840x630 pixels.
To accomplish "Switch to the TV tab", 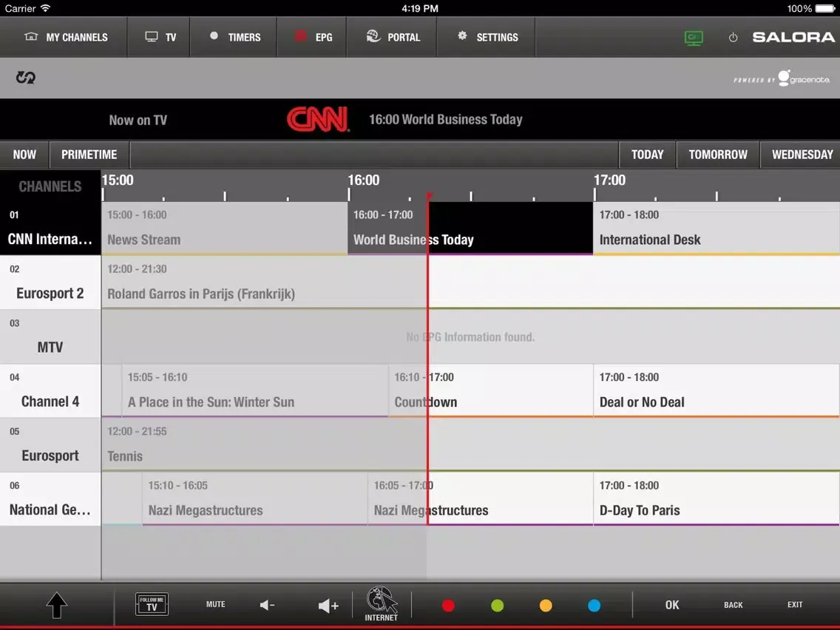I will [158, 37].
